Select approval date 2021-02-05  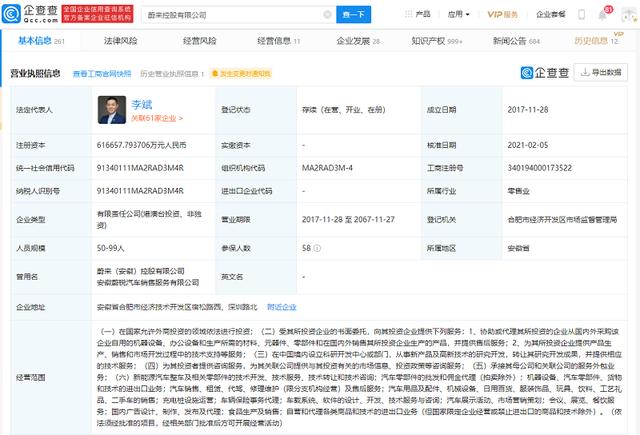tap(528, 145)
